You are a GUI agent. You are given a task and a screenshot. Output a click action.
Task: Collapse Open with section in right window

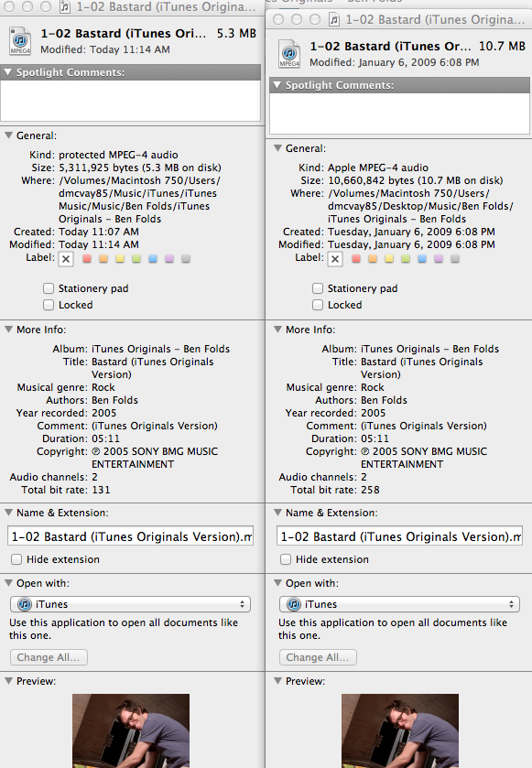tap(277, 583)
